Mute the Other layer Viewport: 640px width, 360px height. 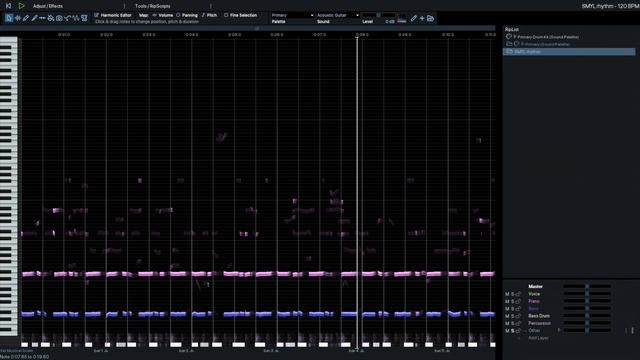tap(507, 331)
